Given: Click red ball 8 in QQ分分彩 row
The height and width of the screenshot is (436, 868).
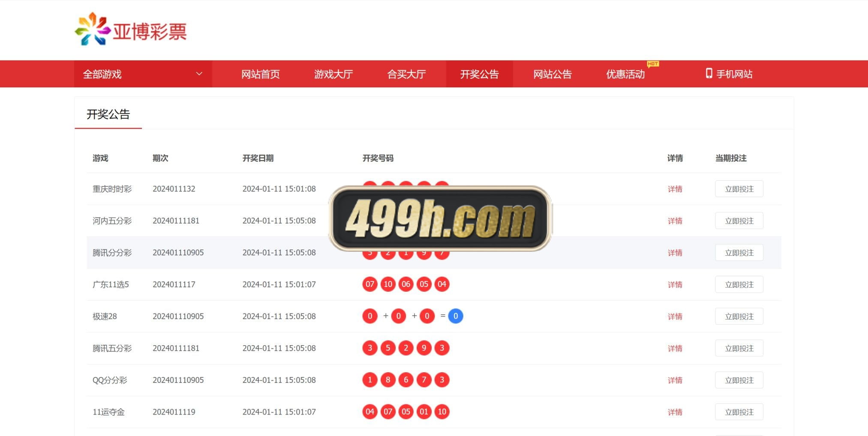Looking at the screenshot, I should coord(388,379).
